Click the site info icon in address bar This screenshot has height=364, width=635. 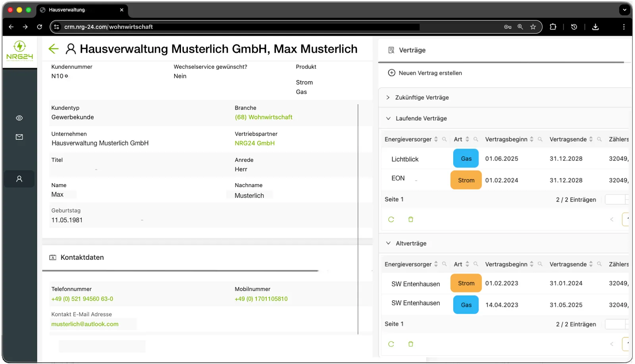[56, 27]
